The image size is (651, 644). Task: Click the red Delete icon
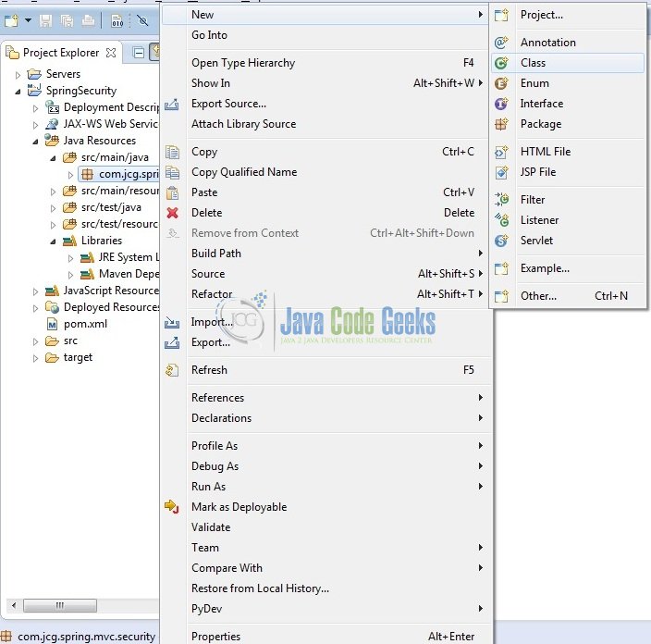pyautogui.click(x=172, y=213)
